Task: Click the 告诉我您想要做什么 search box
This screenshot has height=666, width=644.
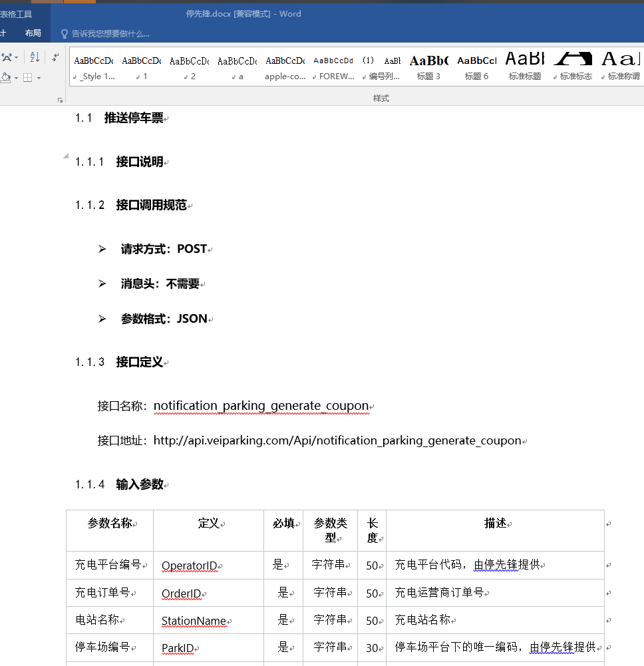Action: pos(106,33)
